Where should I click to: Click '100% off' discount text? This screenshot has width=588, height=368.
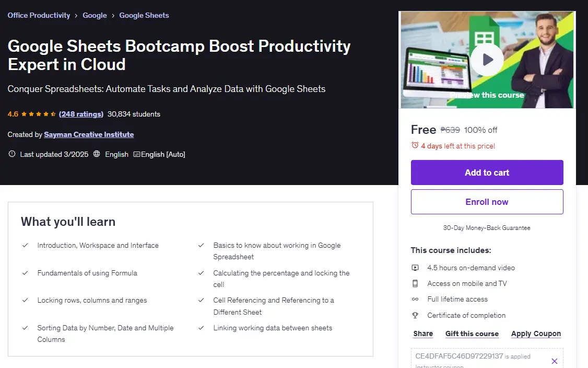[x=480, y=130]
